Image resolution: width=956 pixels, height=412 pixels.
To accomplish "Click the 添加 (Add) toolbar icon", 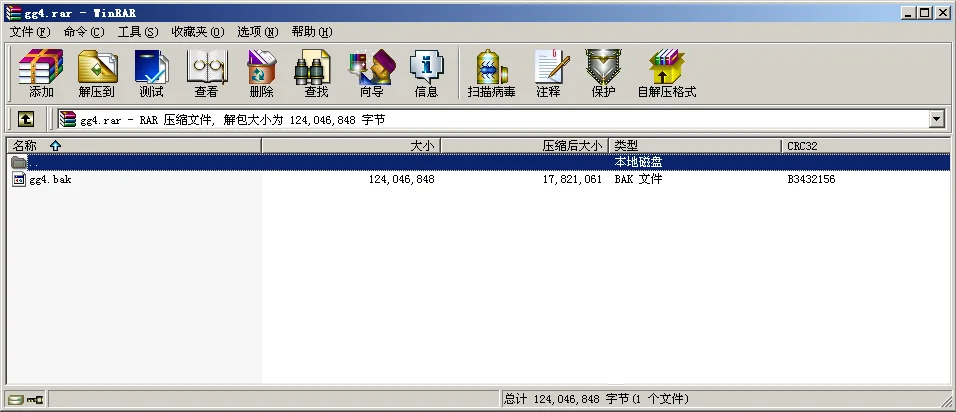I will click(41, 74).
